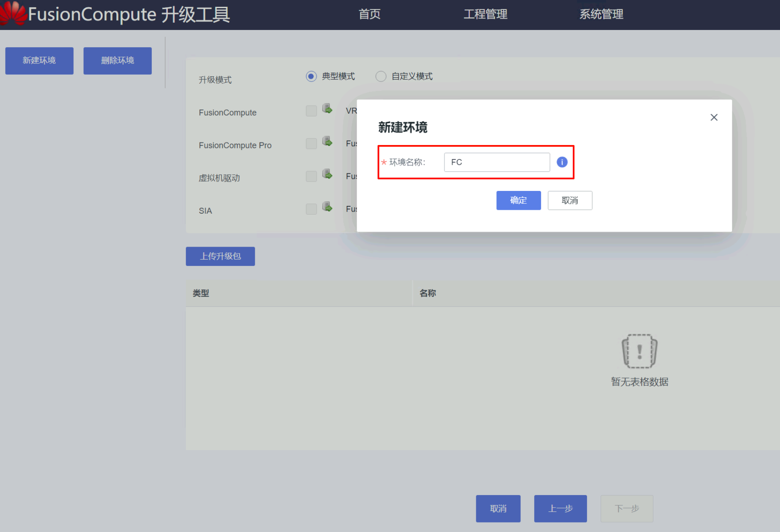Click the package icon in FusionCompute Pro row
This screenshot has width=780, height=532.
(x=327, y=142)
